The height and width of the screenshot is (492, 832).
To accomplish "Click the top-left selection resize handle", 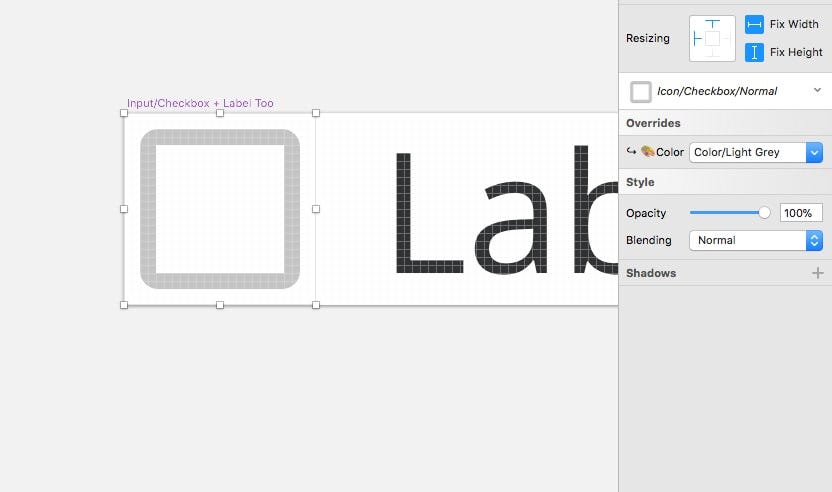I will point(124,113).
